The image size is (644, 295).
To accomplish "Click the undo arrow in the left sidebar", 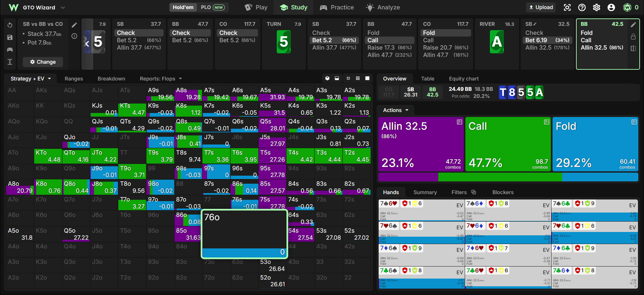I will 10,25.
